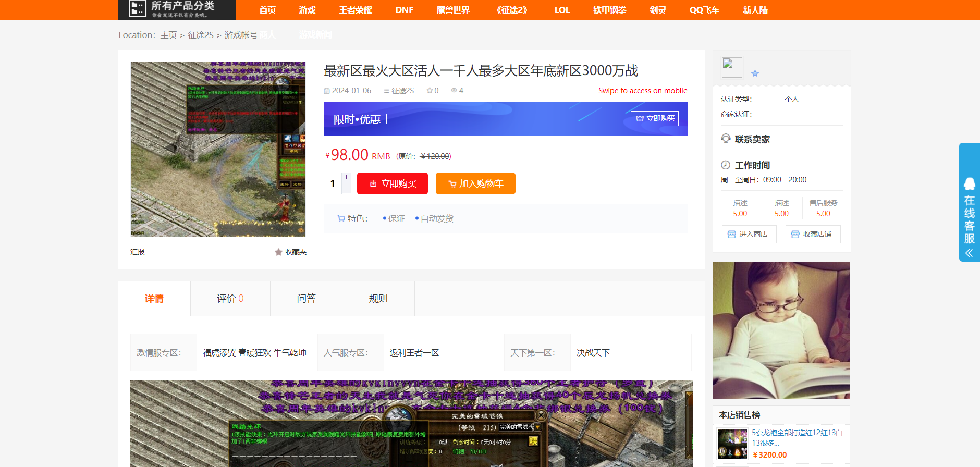Image resolution: width=980 pixels, height=467 pixels.
Task: Click the star favorites count icon
Action: coord(430,90)
